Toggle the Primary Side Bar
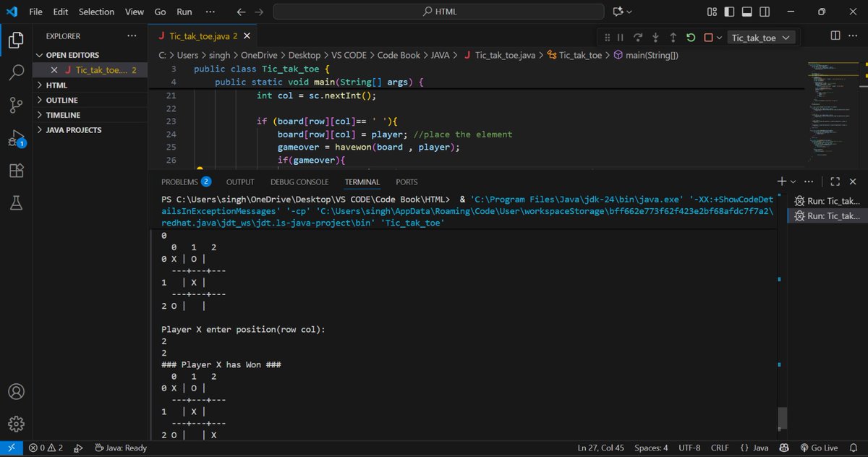This screenshot has height=457, width=868. tap(731, 12)
